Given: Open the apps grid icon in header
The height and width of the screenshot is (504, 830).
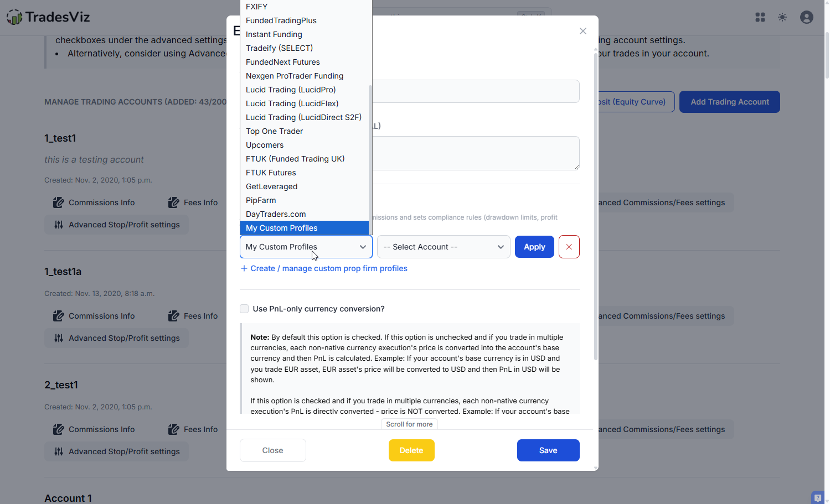Looking at the screenshot, I should pyautogui.click(x=760, y=17).
